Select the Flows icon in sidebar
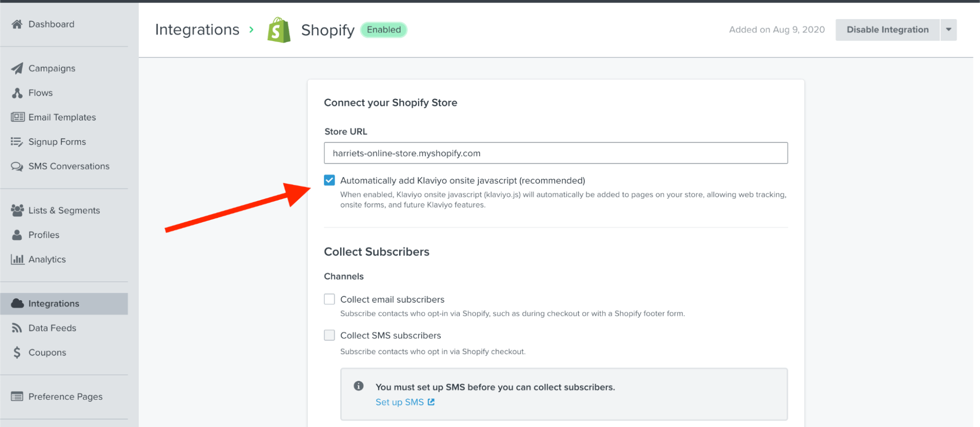980x427 pixels. click(x=17, y=93)
